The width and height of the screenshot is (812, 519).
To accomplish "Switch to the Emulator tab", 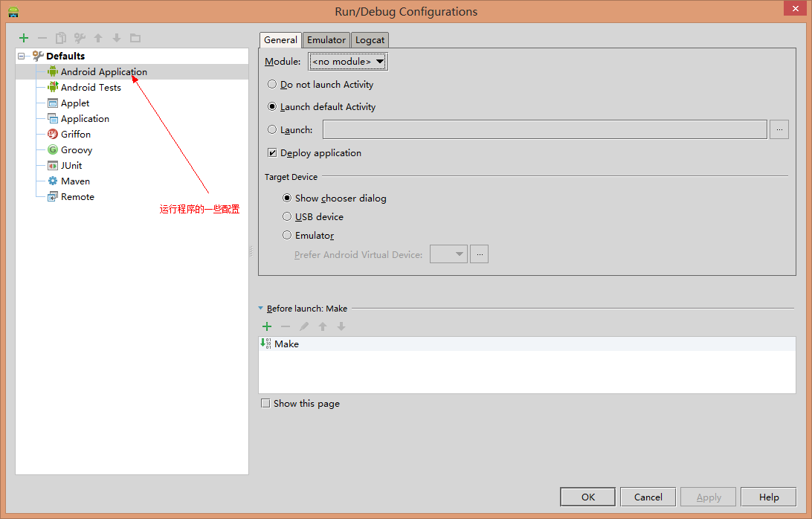I will (x=326, y=40).
